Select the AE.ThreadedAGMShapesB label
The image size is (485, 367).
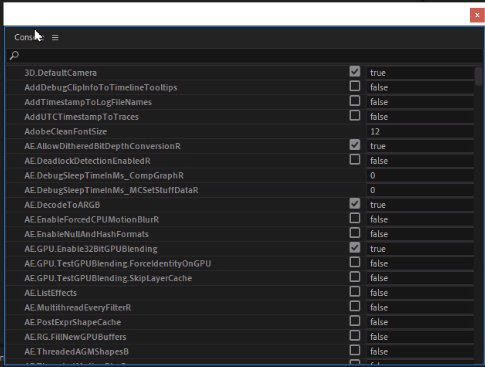76,351
